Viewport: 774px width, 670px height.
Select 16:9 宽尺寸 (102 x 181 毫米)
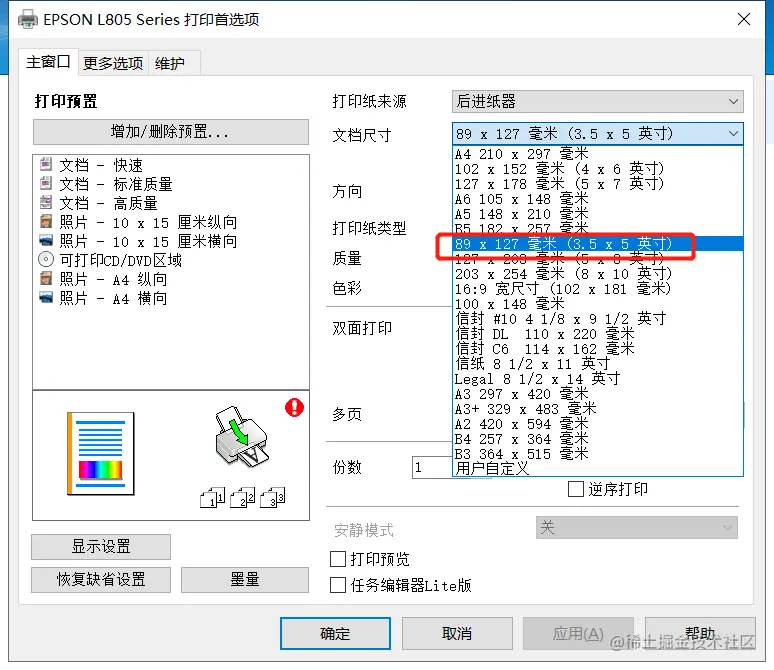(598, 289)
